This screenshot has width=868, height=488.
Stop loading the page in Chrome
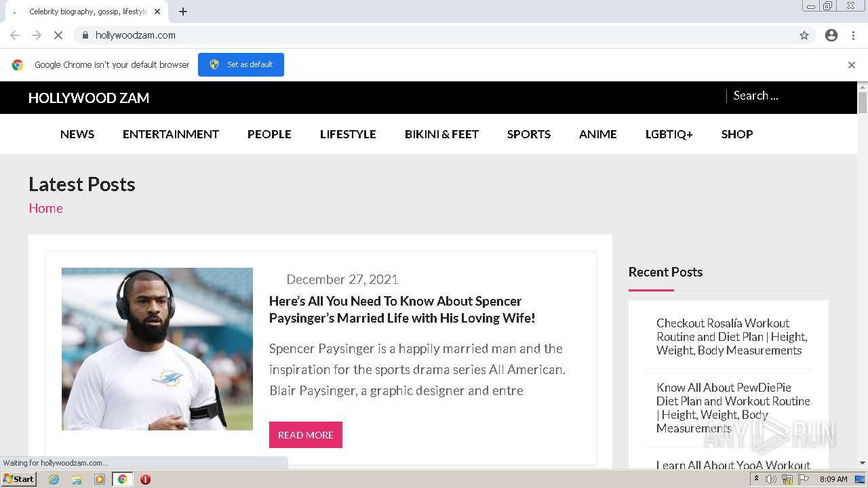tap(58, 35)
